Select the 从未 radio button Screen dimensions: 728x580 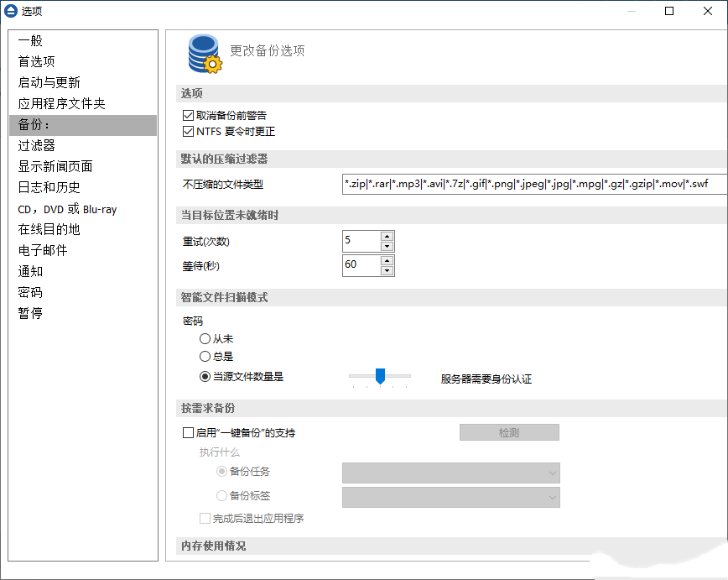point(205,338)
